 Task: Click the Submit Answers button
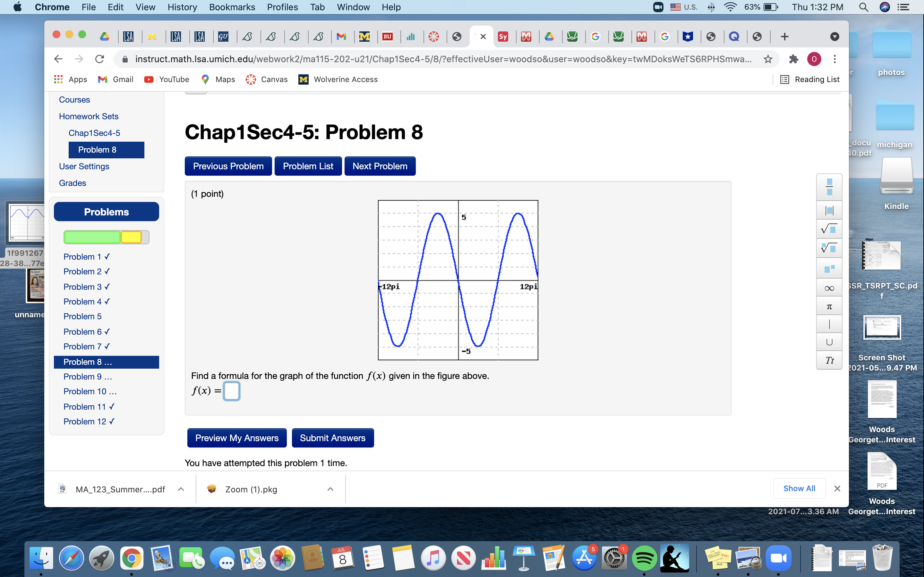point(332,438)
